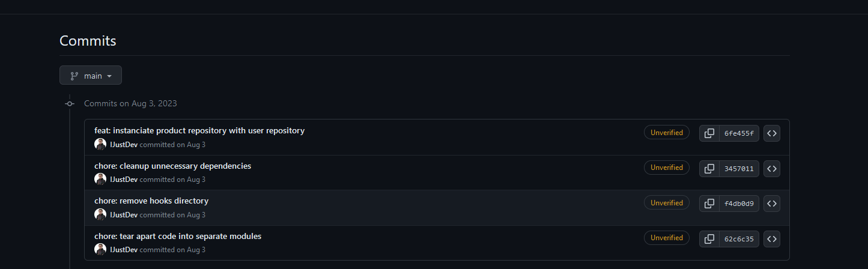Copy full SHA for commit f4db0d9
The height and width of the screenshot is (269, 868).
tap(709, 204)
